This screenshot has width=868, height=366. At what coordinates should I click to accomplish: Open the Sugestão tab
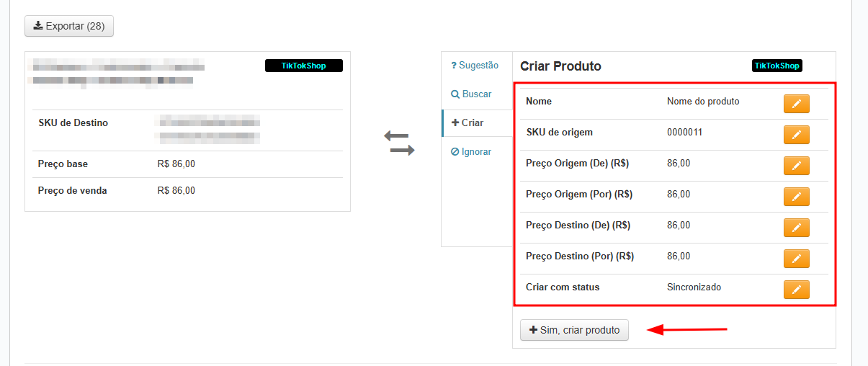[475, 65]
